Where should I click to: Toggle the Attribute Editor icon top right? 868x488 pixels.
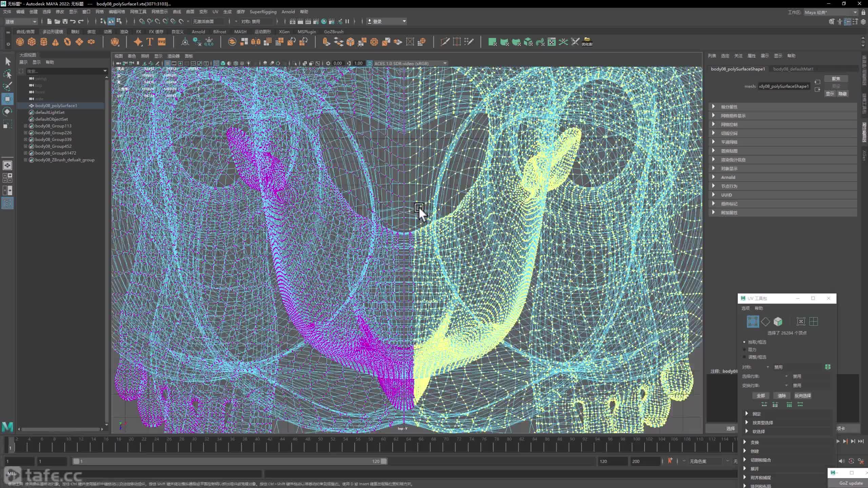848,22
